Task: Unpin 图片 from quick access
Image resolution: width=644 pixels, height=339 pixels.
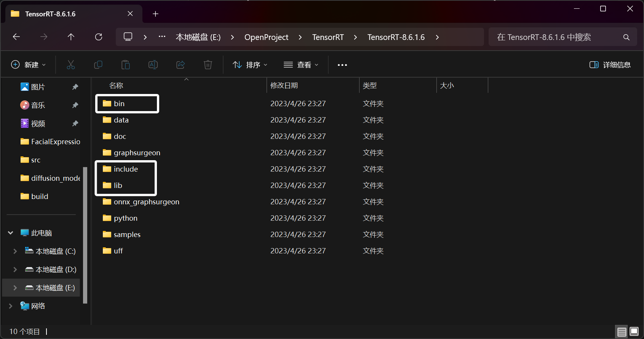Action: tap(75, 87)
